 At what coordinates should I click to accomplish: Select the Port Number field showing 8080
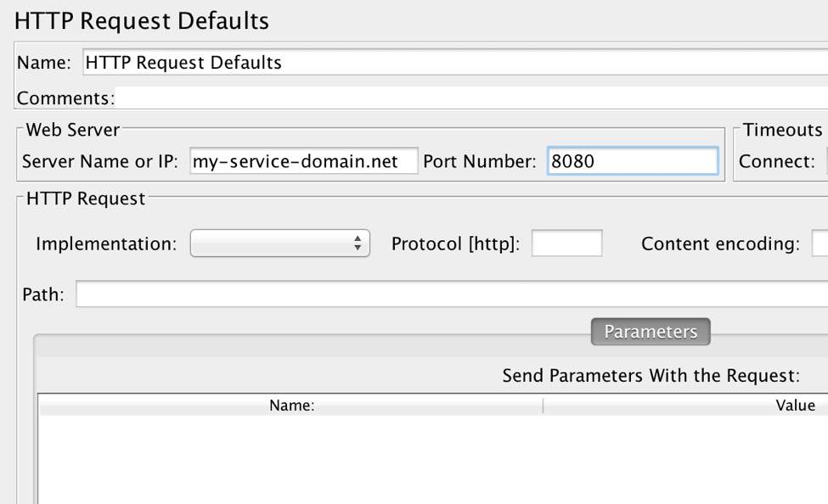633,161
